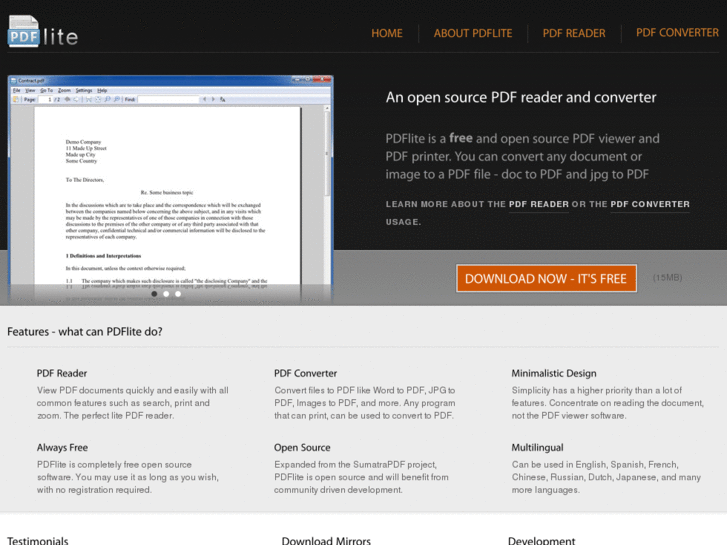This screenshot has height=545, width=727.
Task: Click the Multilingual feature heading
Action: click(537, 448)
